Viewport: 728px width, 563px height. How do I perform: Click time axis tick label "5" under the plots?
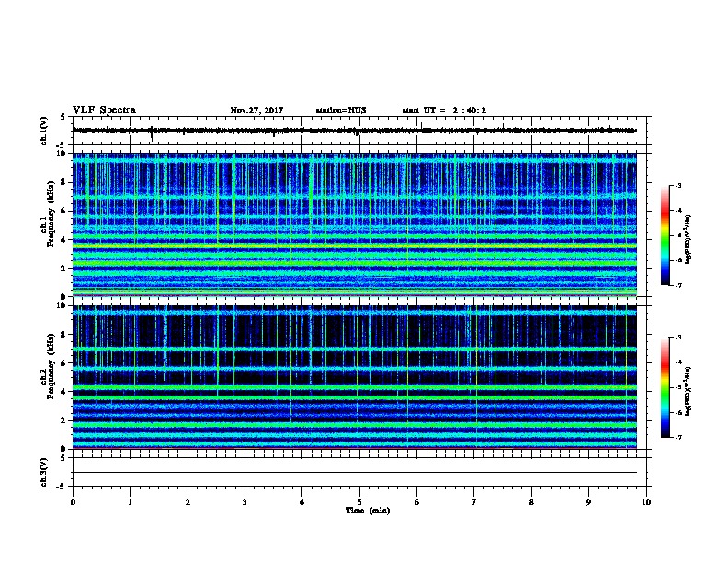tap(359, 502)
